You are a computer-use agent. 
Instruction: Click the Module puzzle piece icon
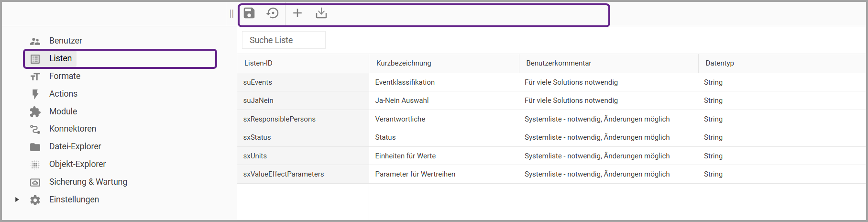coord(35,111)
